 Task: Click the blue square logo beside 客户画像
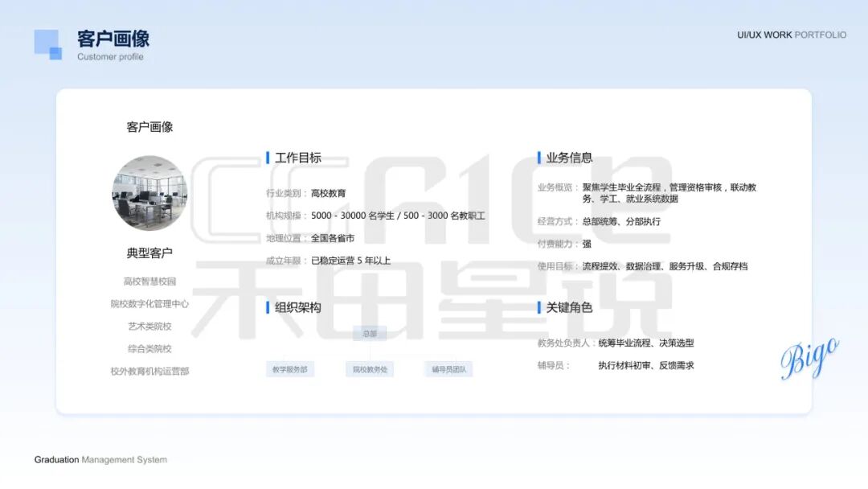point(47,44)
